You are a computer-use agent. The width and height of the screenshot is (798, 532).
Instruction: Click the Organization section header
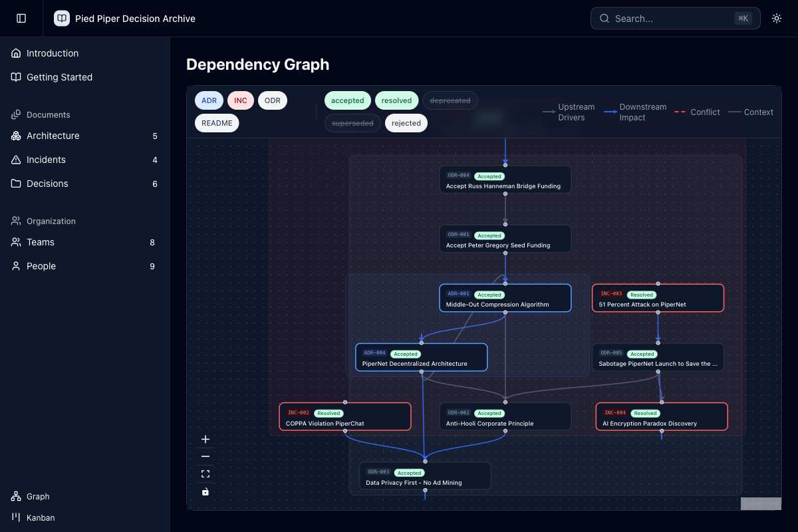[x=51, y=221]
